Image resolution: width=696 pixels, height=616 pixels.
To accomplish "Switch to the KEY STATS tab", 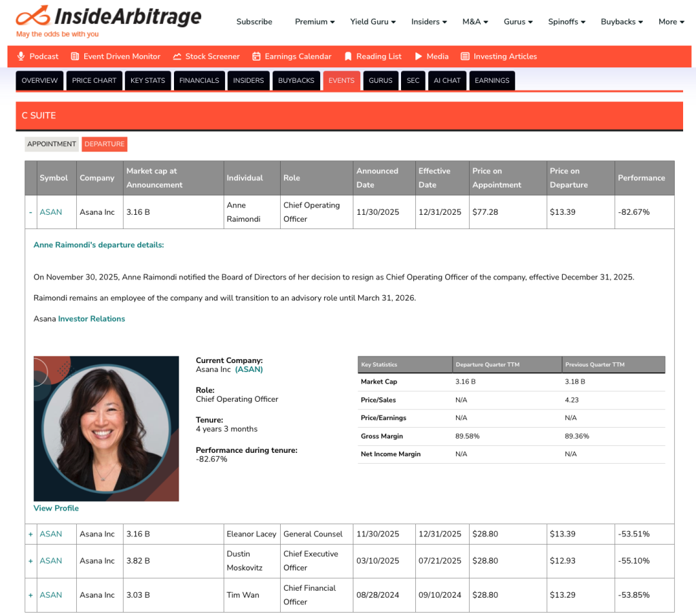I will coord(147,80).
